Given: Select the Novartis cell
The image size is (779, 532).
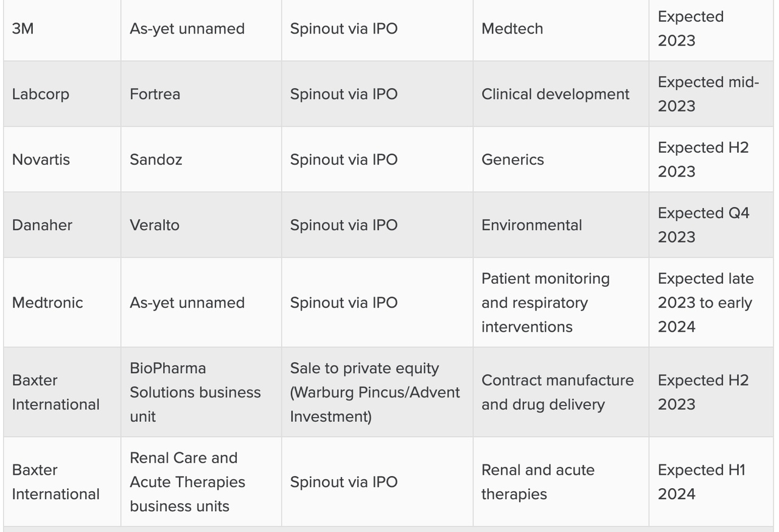Looking at the screenshot, I should (x=41, y=159).
